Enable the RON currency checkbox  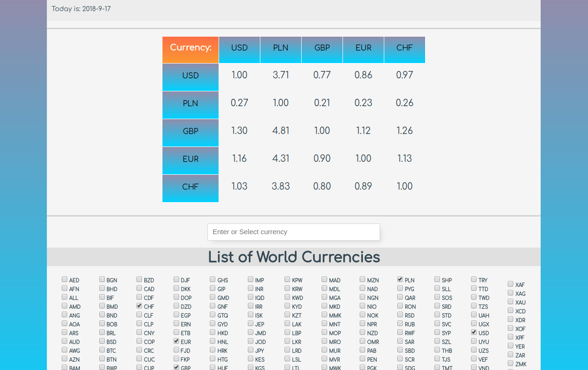400,306
